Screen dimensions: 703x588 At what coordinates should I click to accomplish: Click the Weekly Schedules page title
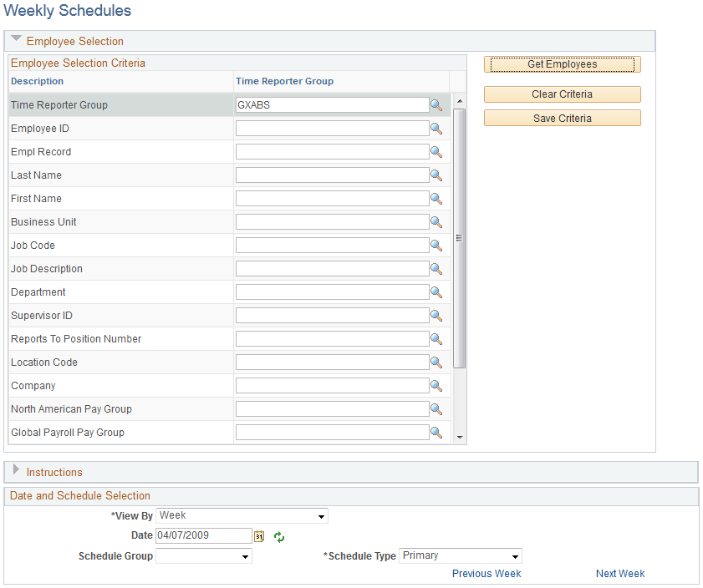(67, 11)
